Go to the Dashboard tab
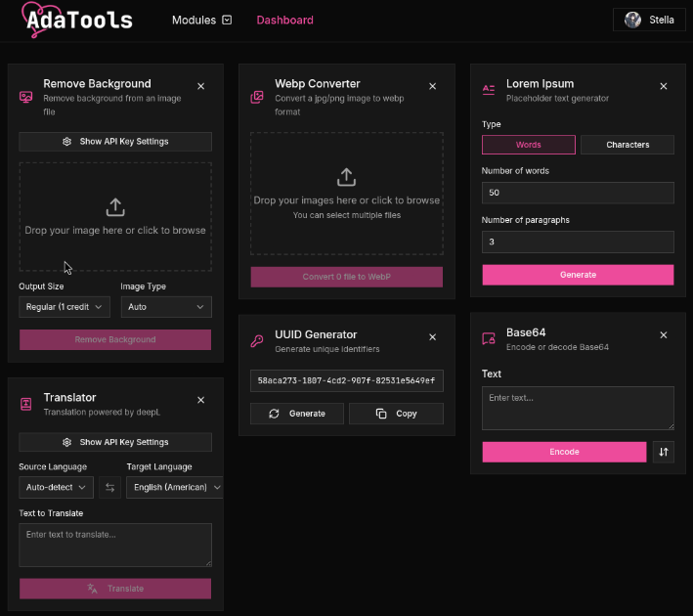The width and height of the screenshot is (693, 616). tap(284, 20)
